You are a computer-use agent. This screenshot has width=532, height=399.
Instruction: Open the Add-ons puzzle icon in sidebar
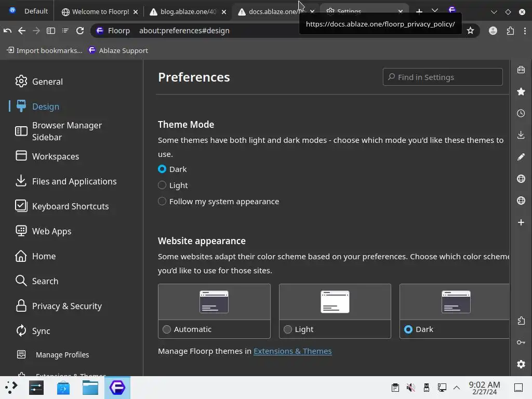click(521, 321)
